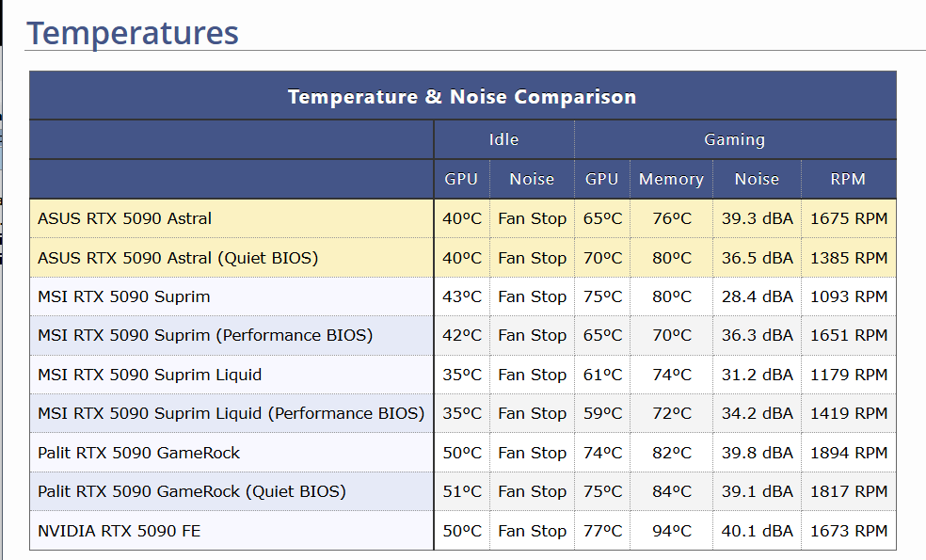Click the 28.4 dBA noise value
Viewport: 926px width, 560px height.
[x=757, y=296]
